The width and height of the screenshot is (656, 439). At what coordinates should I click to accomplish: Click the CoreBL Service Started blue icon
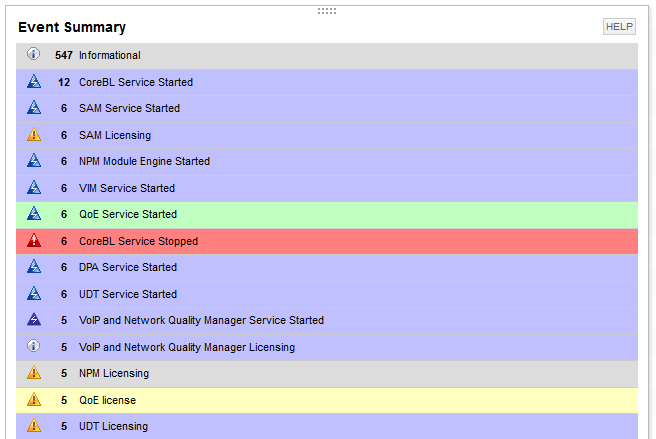pos(34,82)
